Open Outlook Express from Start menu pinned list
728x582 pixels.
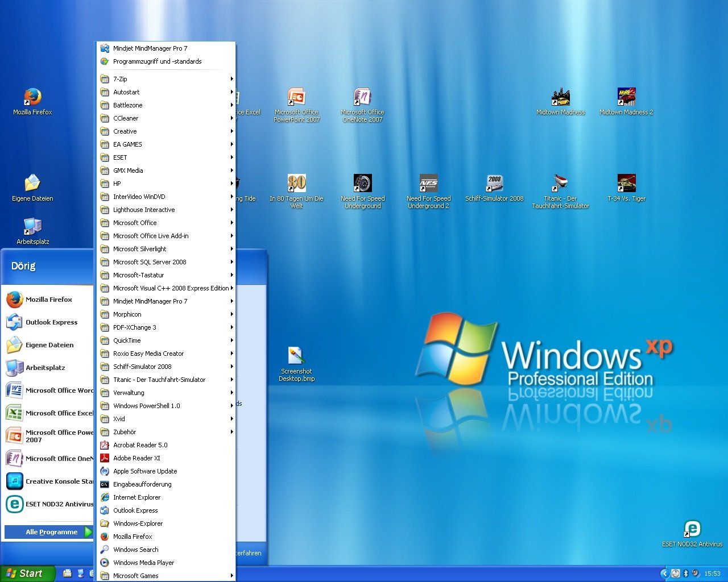[x=48, y=322]
